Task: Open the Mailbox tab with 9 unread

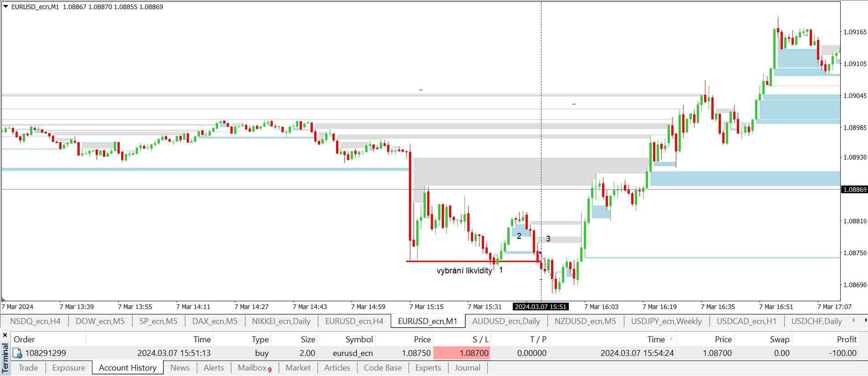Action: (x=255, y=368)
